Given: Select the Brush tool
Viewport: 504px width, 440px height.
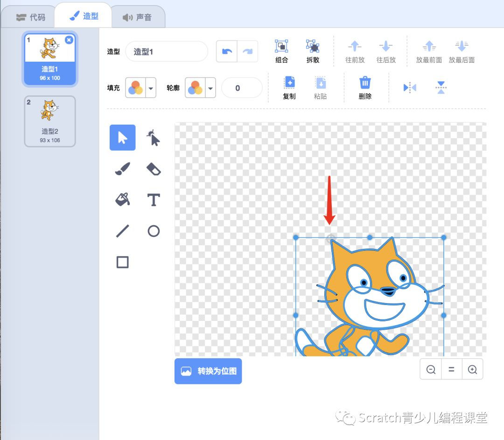Looking at the screenshot, I should pyautogui.click(x=122, y=169).
